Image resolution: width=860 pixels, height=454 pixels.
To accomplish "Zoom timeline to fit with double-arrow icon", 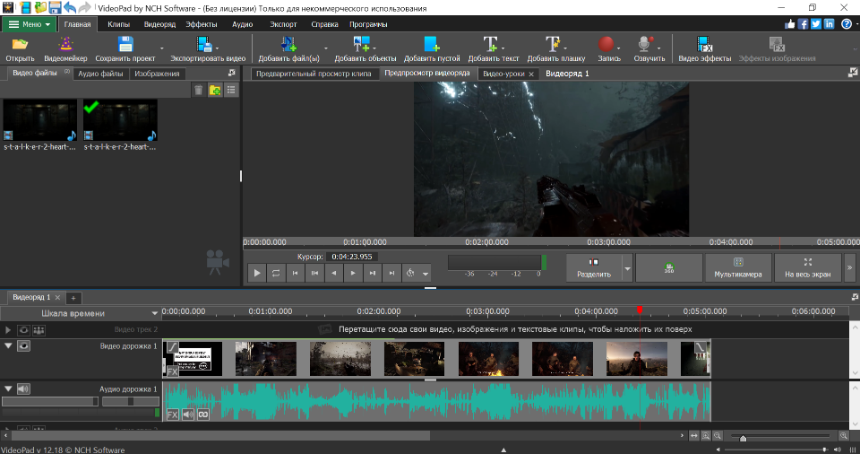I will click(x=694, y=436).
